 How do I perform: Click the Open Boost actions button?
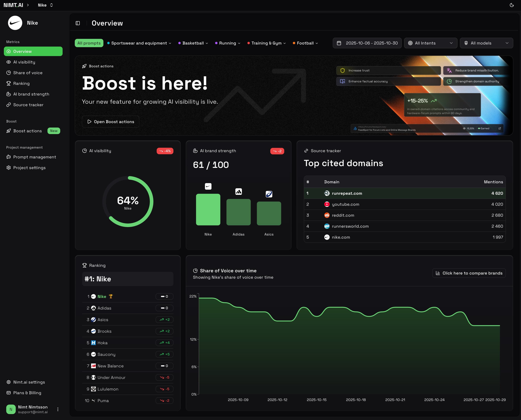(x=110, y=122)
